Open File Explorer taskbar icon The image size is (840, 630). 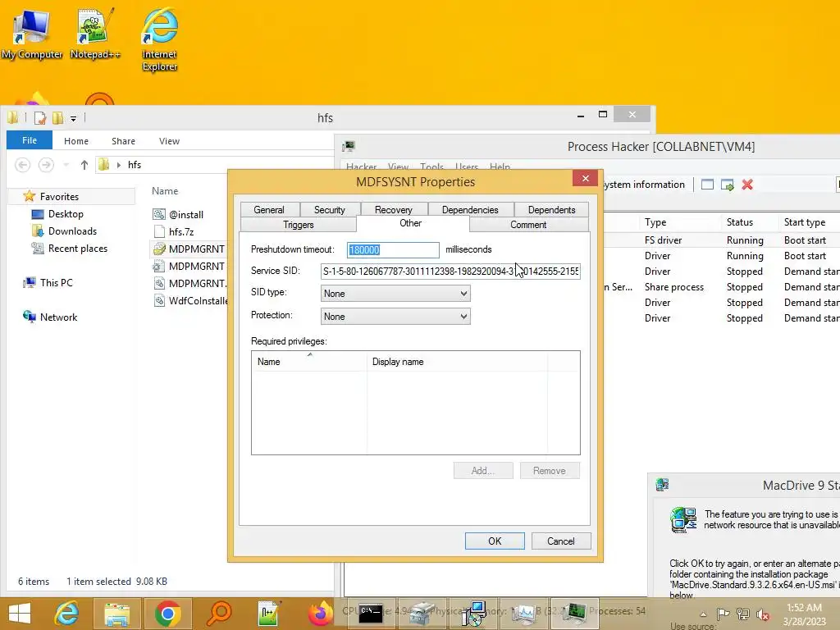pyautogui.click(x=116, y=614)
